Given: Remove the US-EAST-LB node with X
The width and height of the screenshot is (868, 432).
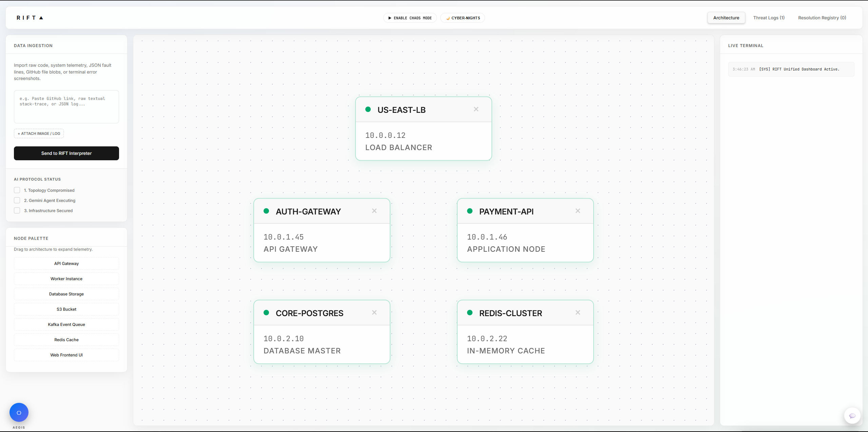Looking at the screenshot, I should [476, 109].
